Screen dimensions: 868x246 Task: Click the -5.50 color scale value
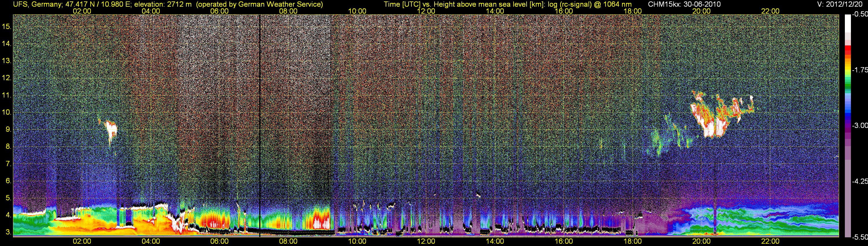point(860,237)
